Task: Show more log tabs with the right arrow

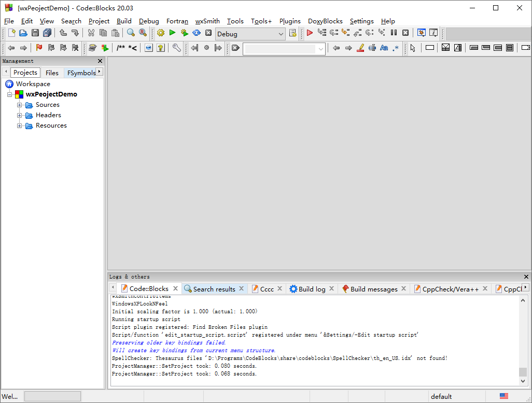Action: (x=525, y=287)
